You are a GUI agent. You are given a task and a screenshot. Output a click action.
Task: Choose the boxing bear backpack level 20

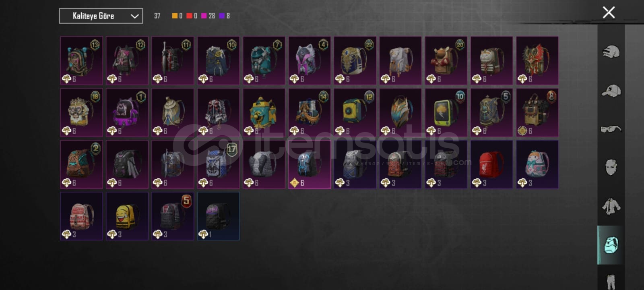446,61
